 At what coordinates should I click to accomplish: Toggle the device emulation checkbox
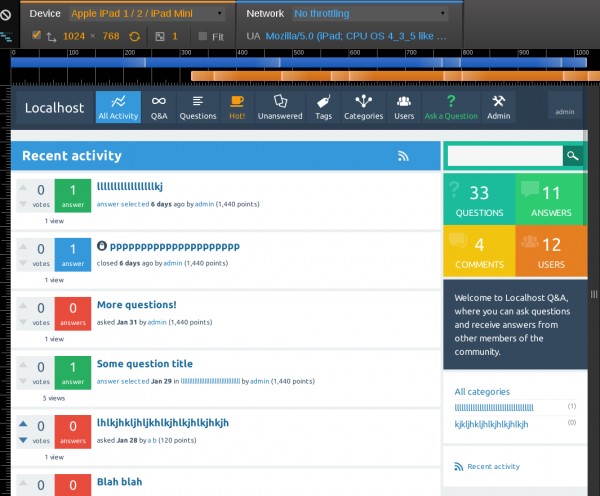[37, 36]
